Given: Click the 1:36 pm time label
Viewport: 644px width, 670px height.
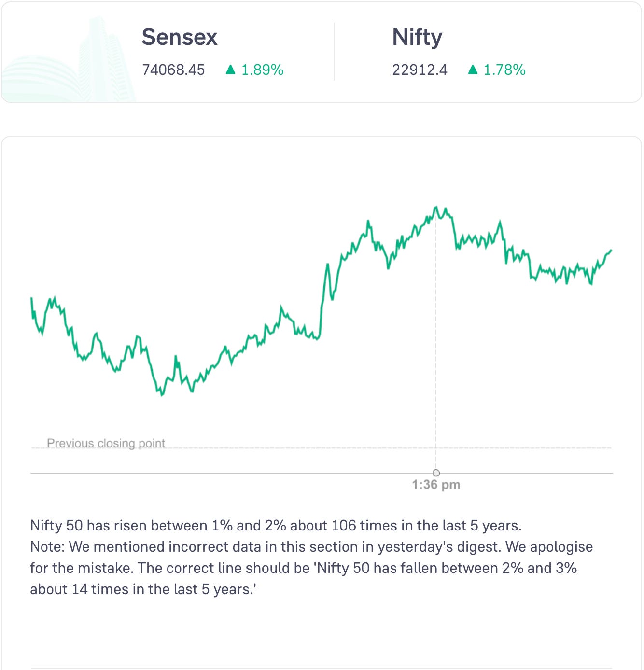Looking at the screenshot, I should tap(436, 485).
